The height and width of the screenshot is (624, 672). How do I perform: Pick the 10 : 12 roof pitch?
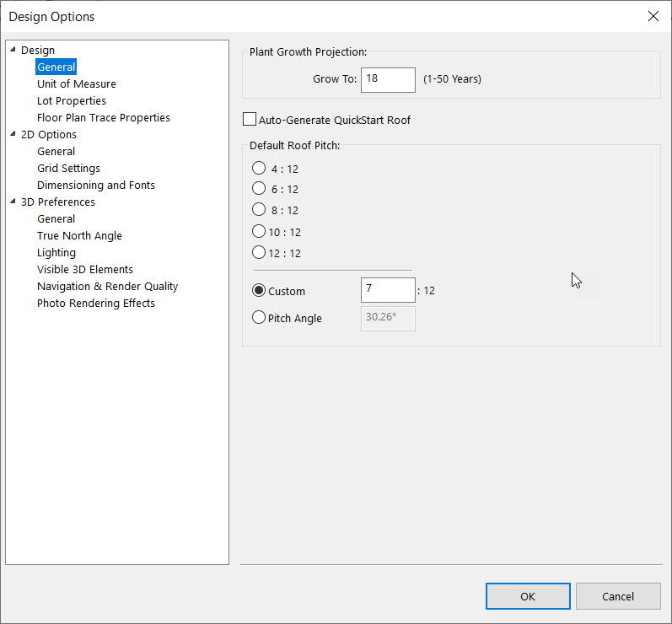(259, 231)
